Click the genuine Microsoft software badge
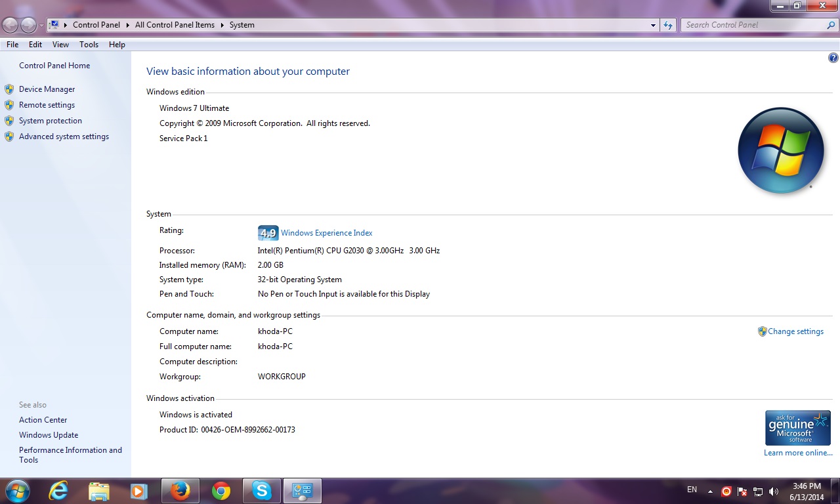The image size is (840, 504). click(x=797, y=428)
